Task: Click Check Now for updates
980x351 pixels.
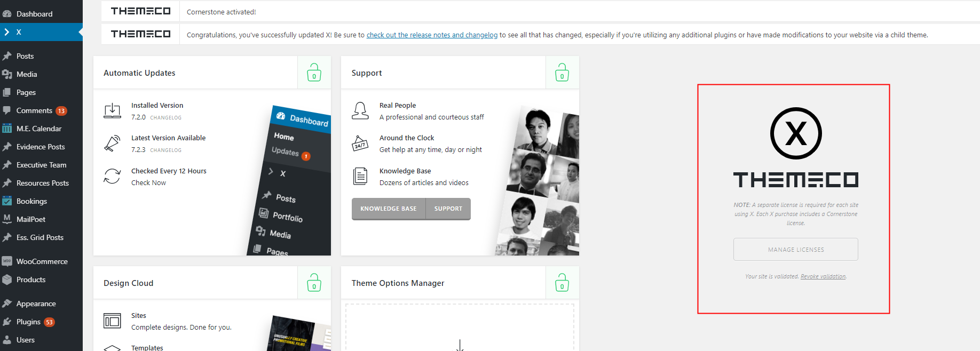Action: click(x=148, y=182)
